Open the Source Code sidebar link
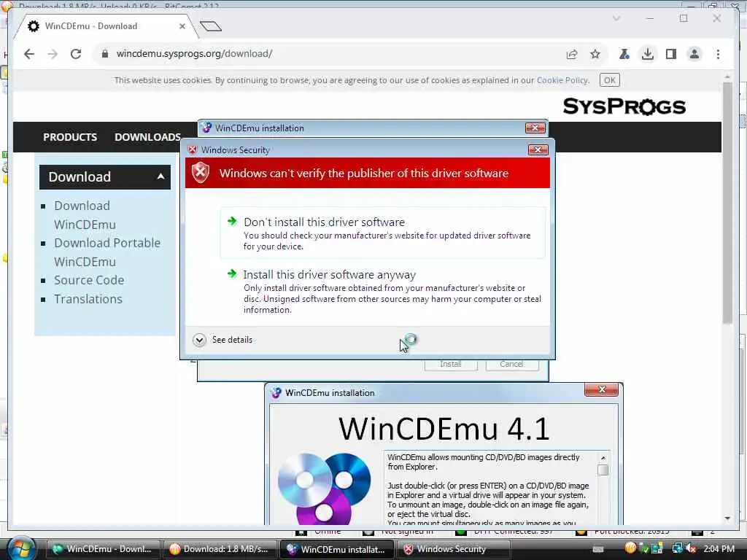Image resolution: width=747 pixels, height=560 pixels. point(89,280)
